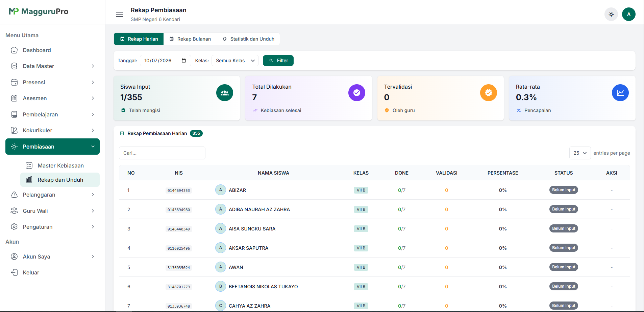This screenshot has height=312, width=644.
Task: Apply the green Filter button
Action: tap(278, 61)
